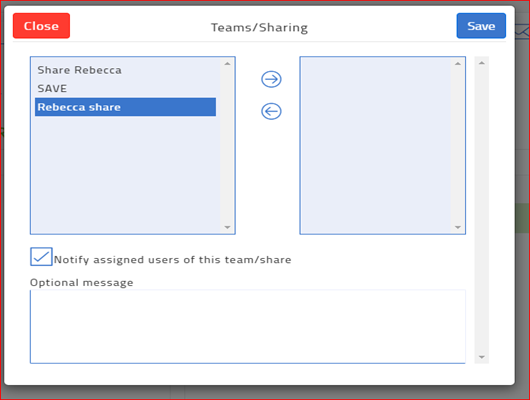Screen dimensions: 530x400
Task: Click the Notify assigned users label text
Action: point(172,260)
